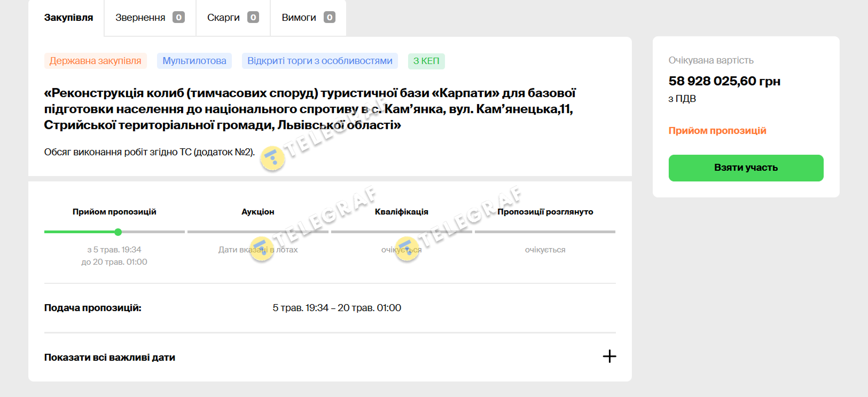
Task: Click Telegraf watermark icon under Аукціон stage
Action: [x=262, y=249]
